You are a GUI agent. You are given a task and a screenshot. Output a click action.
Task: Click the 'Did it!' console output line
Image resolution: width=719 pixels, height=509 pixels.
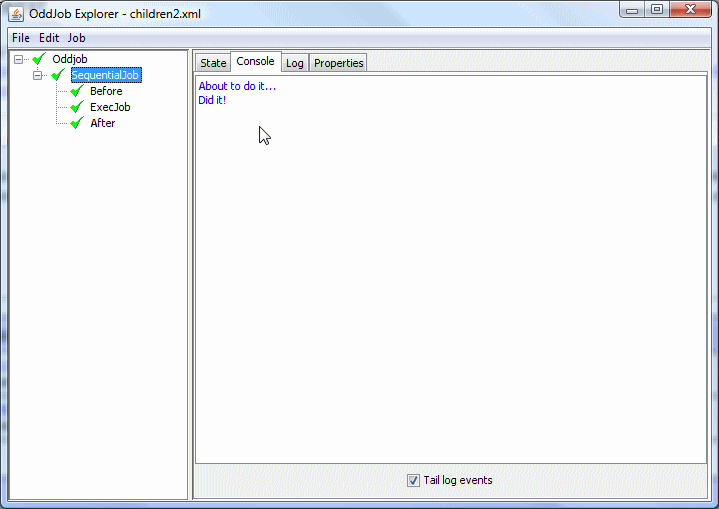(212, 100)
